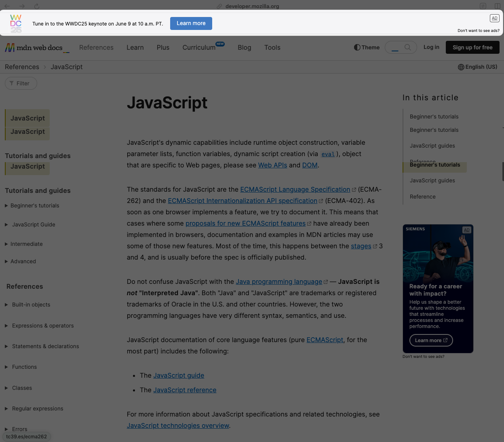Image resolution: width=504 pixels, height=442 pixels.
Task: Click Don't want to see ads? in top banner
Action: tap(479, 31)
